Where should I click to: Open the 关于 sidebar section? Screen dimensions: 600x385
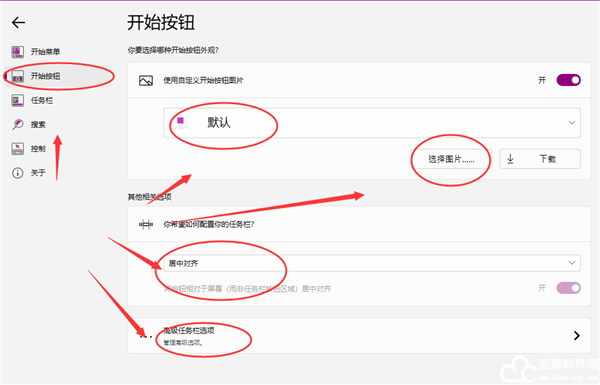click(x=57, y=173)
